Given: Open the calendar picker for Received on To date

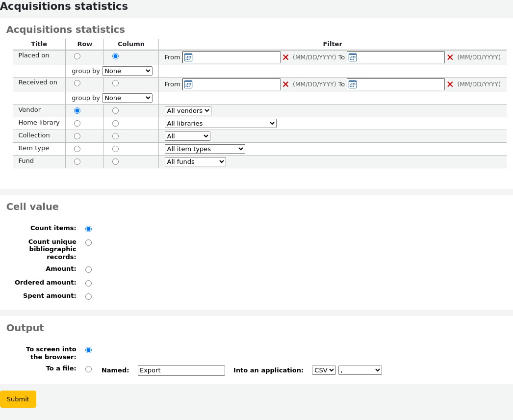Looking at the screenshot, I should coord(352,84).
